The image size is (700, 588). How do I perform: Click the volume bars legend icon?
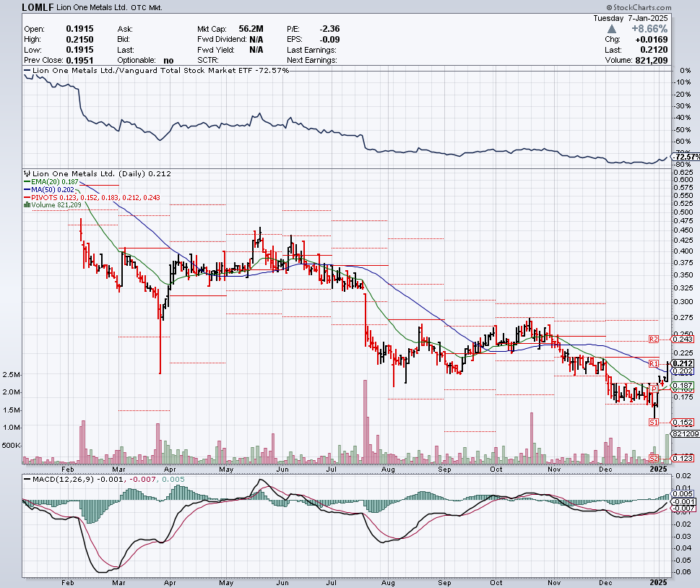pyautogui.click(x=27, y=205)
